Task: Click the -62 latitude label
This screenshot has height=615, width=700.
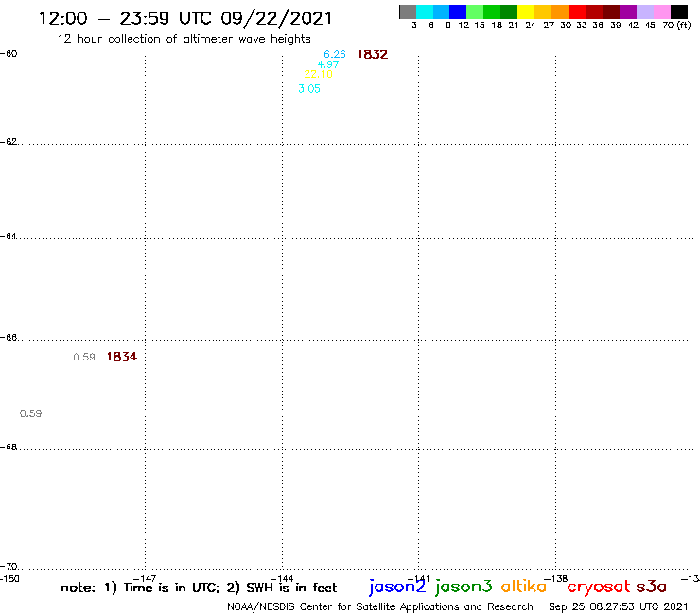Action: coord(9,142)
